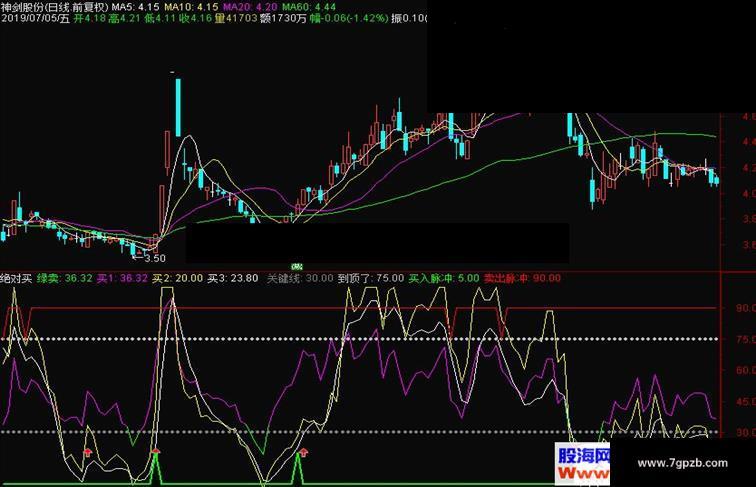The height and width of the screenshot is (487, 756).
Task: Select the MA10: 4.15 label
Action: (x=191, y=7)
